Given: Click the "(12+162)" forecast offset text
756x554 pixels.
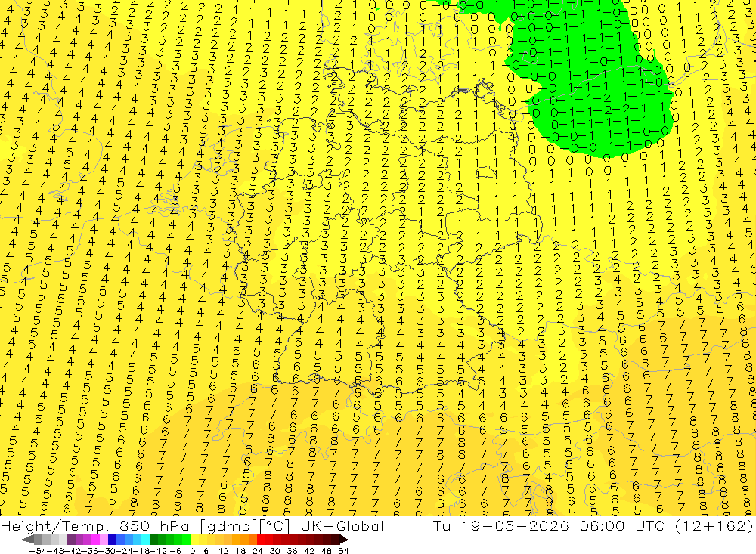Looking at the screenshot, I should click(713, 526).
